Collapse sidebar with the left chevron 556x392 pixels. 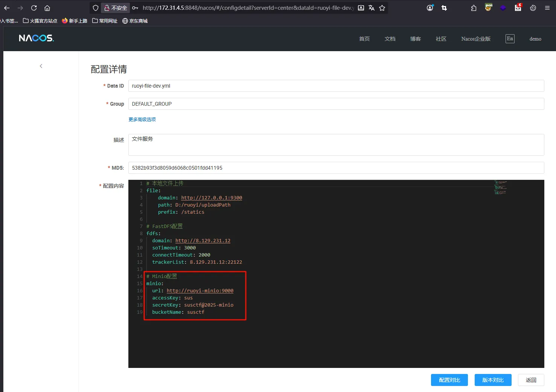[41, 66]
